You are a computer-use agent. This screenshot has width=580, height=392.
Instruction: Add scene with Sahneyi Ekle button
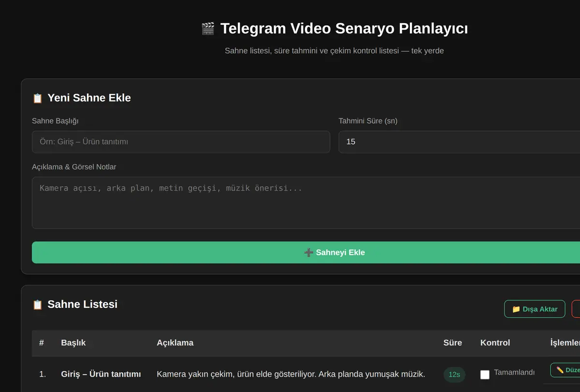click(306, 252)
